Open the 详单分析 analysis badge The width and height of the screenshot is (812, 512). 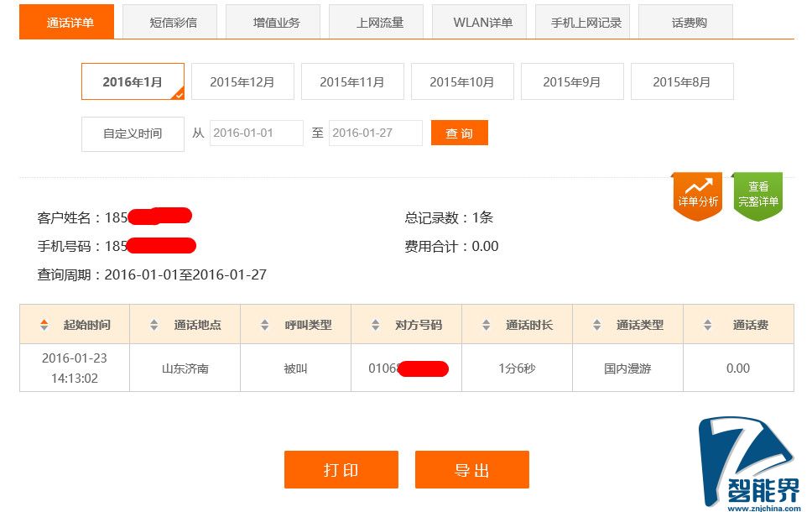697,196
